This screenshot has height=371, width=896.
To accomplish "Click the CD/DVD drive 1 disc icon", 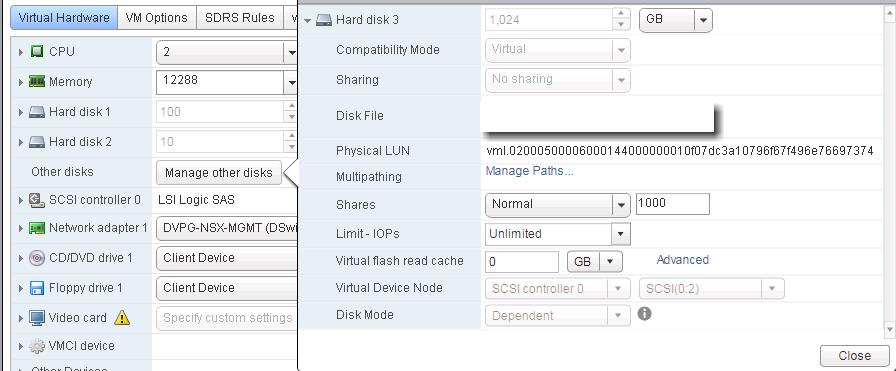I will [x=37, y=258].
